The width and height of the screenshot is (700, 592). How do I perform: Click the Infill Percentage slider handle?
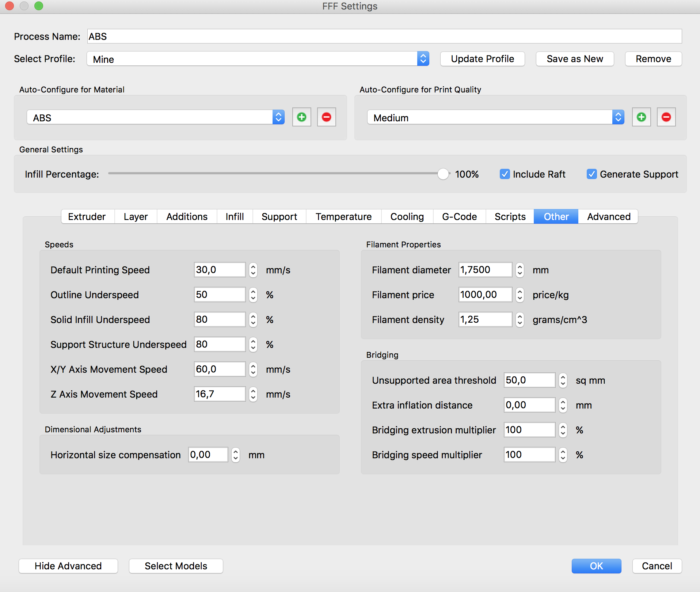pyautogui.click(x=443, y=174)
